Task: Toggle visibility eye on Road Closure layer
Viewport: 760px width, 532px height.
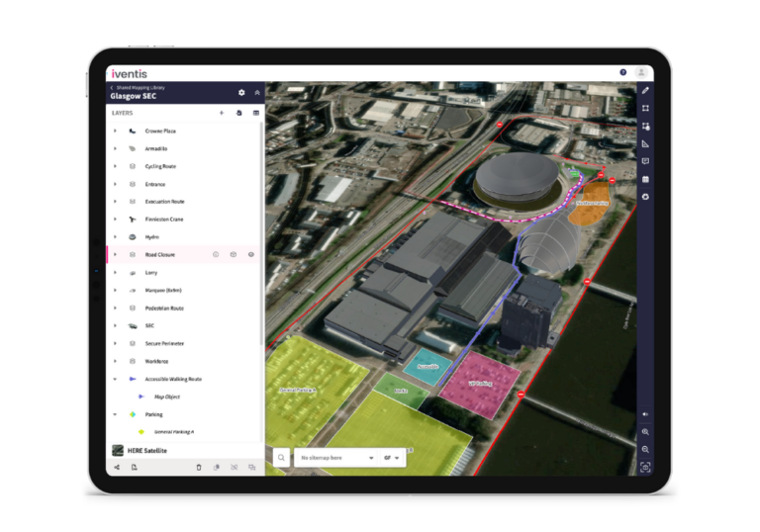Action: tap(251, 254)
